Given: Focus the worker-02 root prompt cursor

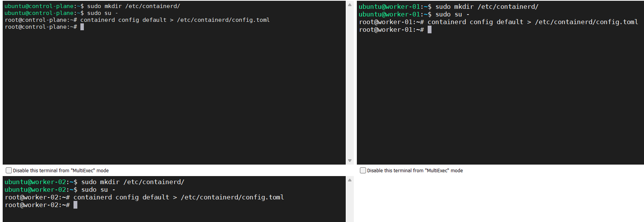Looking at the screenshot, I should [75, 205].
